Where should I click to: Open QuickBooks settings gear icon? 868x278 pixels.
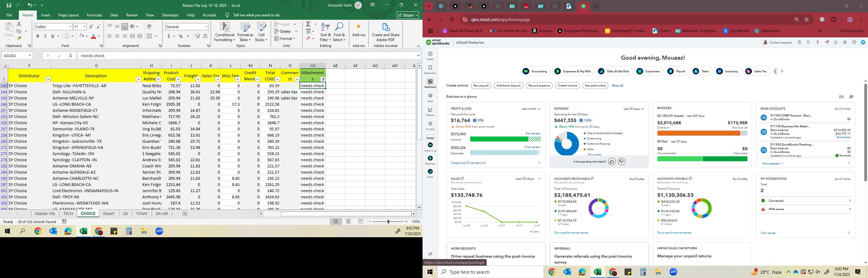point(845,42)
